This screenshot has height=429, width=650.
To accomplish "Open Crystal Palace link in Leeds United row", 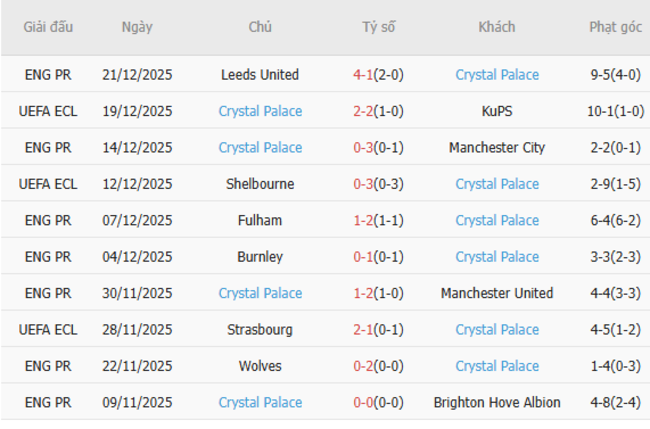I will click(497, 75).
